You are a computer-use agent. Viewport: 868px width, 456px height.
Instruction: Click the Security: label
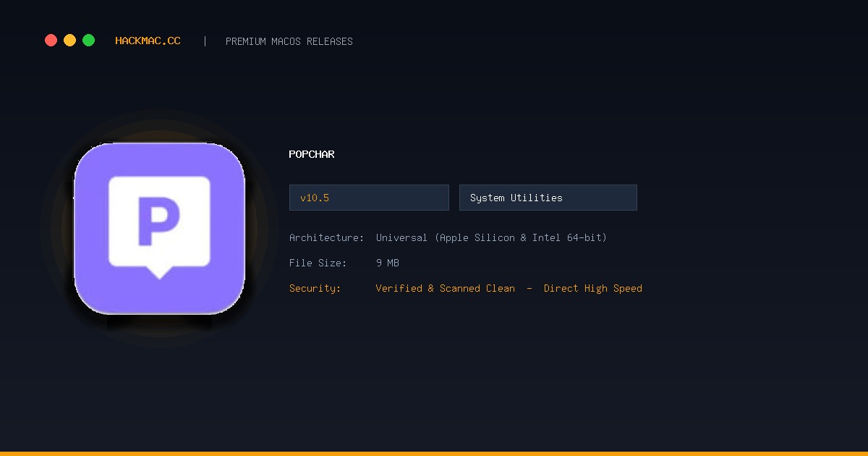coord(315,288)
